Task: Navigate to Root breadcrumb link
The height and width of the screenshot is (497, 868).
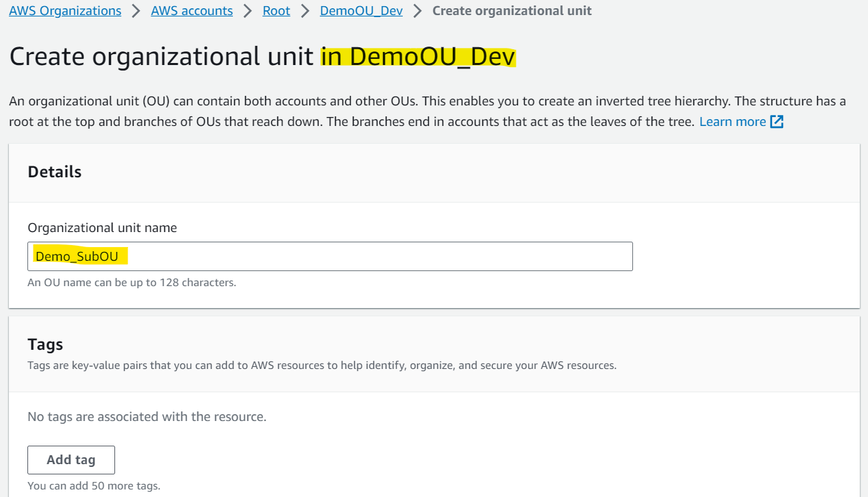Action: pyautogui.click(x=276, y=11)
